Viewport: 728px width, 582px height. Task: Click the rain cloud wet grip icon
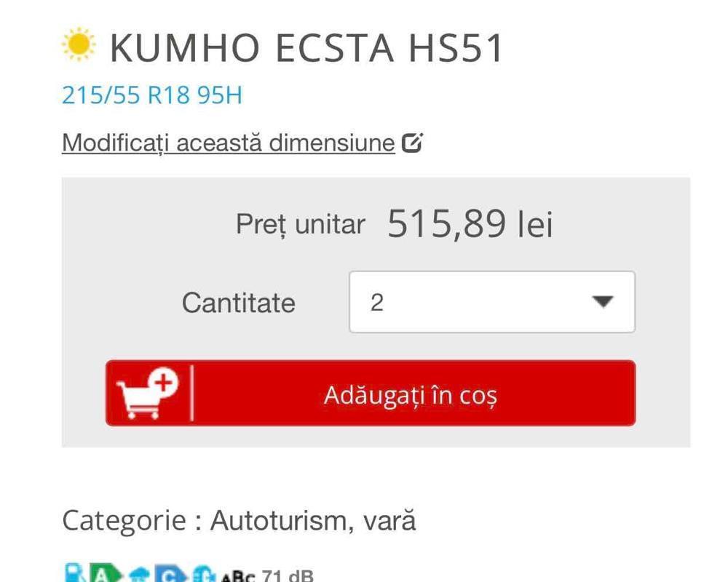(138, 575)
